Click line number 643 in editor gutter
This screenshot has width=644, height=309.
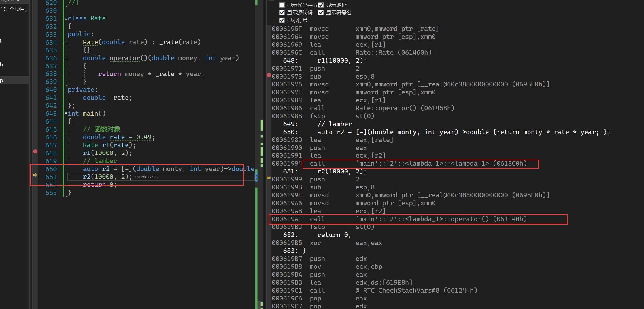[51, 114]
